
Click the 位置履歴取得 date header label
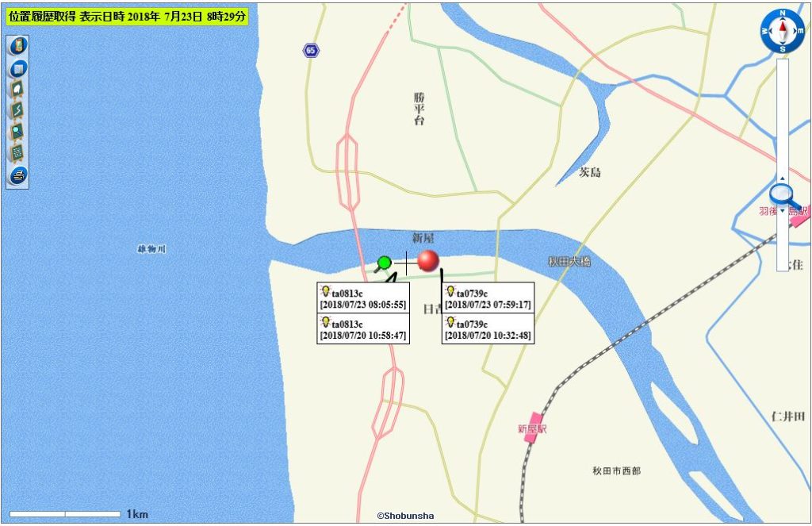(127, 17)
